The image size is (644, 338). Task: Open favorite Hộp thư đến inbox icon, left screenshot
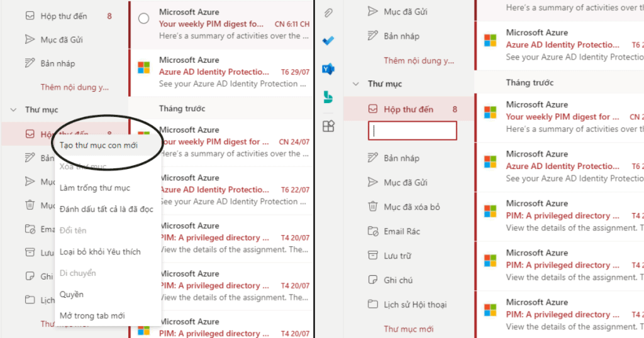(x=30, y=16)
